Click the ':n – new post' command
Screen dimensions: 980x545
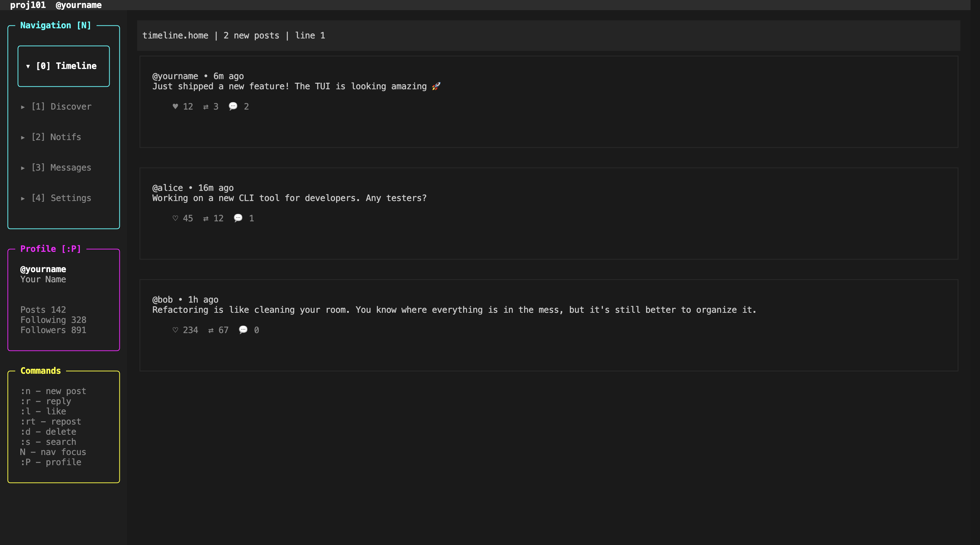coord(53,391)
